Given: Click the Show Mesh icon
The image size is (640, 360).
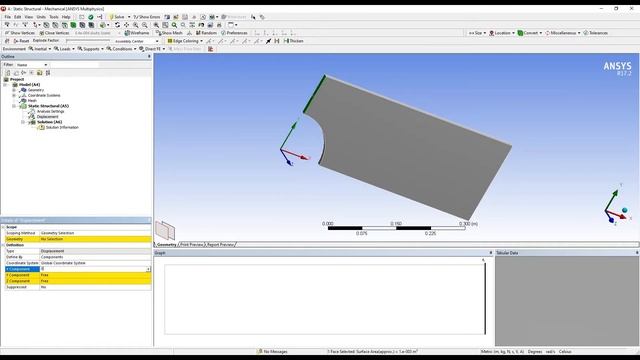Looking at the screenshot, I should point(169,33).
